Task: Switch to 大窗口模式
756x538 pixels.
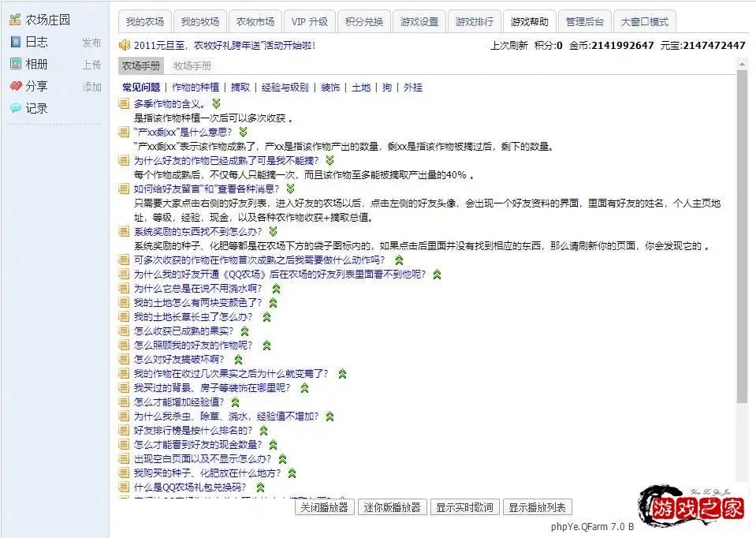Action: pos(645,21)
